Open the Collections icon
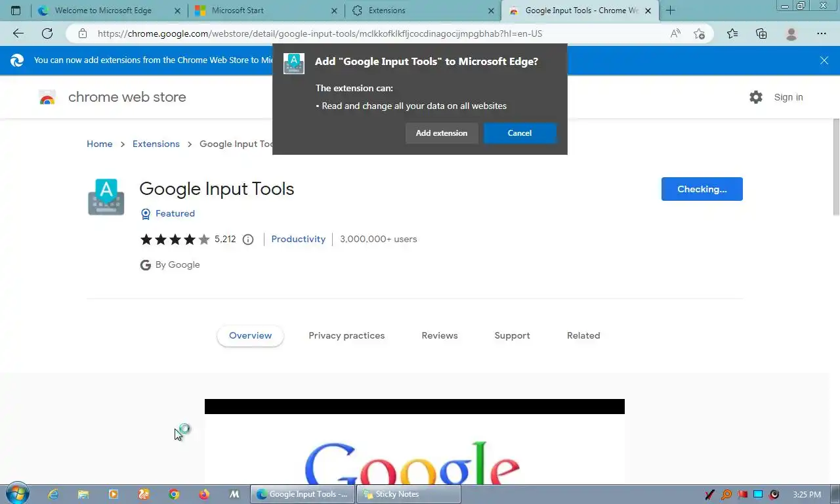 pos(761,33)
